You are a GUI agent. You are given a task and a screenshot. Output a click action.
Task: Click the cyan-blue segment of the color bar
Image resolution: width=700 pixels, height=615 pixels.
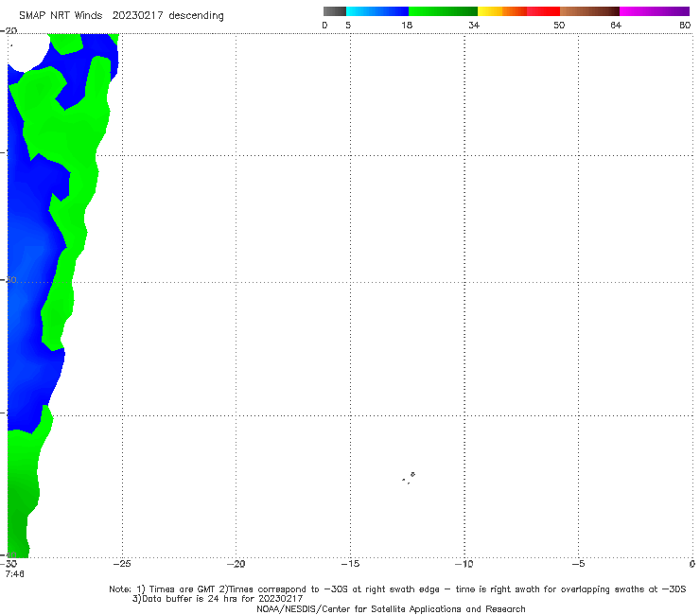point(377,11)
